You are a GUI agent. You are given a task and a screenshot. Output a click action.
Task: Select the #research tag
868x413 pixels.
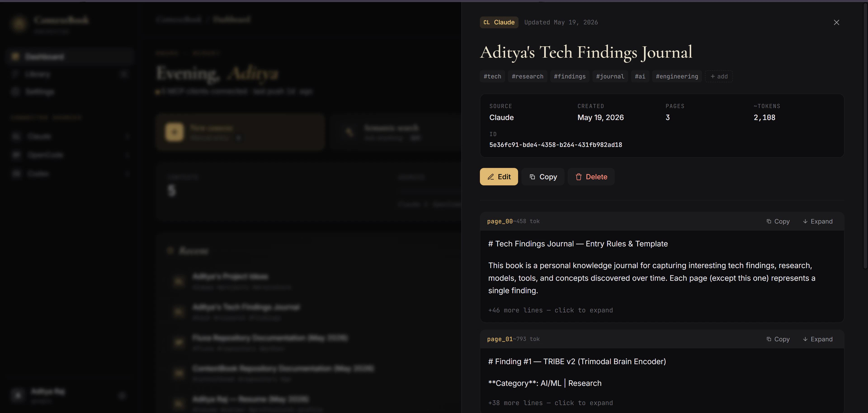pos(527,76)
